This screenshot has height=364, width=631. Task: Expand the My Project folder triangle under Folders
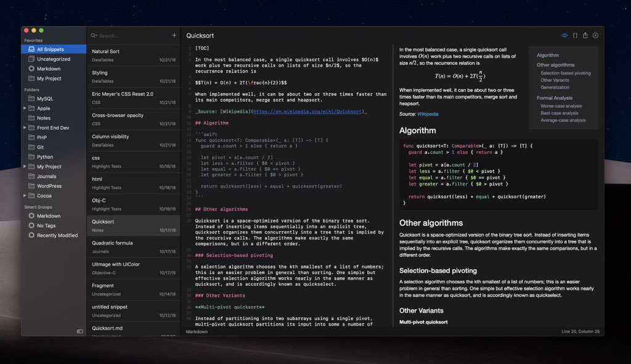point(25,166)
